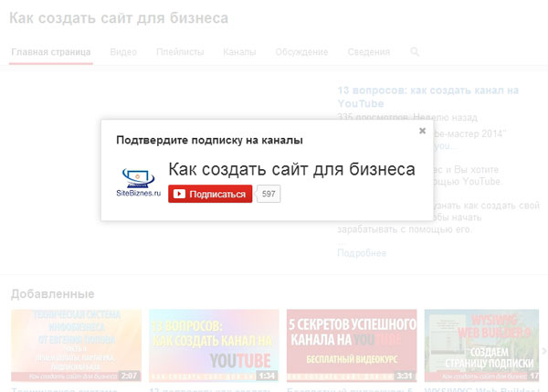Open the channel search magnifier icon
The width and height of the screenshot is (548, 392).
point(415,52)
